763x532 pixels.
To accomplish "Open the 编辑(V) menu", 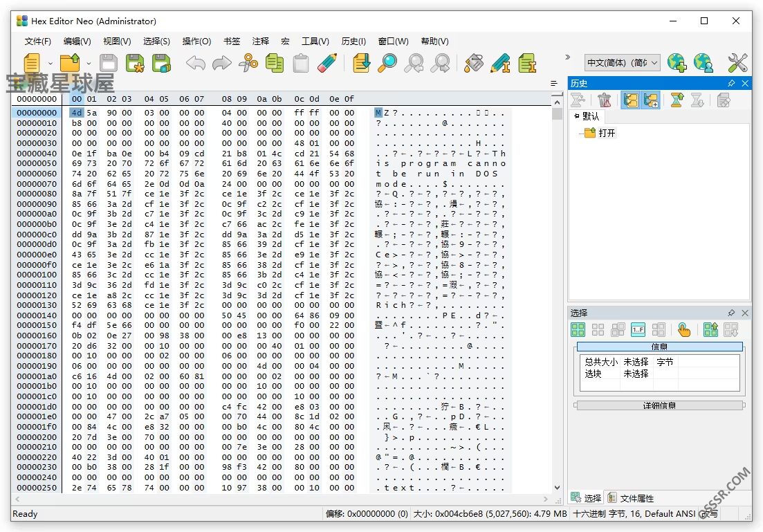I will click(x=77, y=42).
